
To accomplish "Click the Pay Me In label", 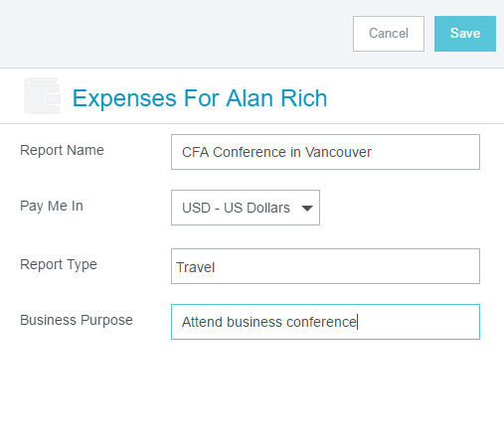I will tap(52, 206).
